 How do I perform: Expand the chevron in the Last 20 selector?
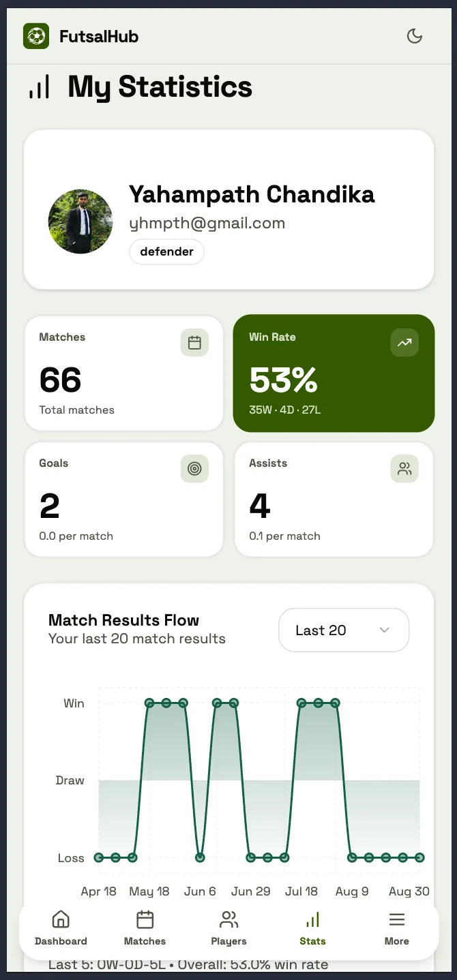click(384, 630)
